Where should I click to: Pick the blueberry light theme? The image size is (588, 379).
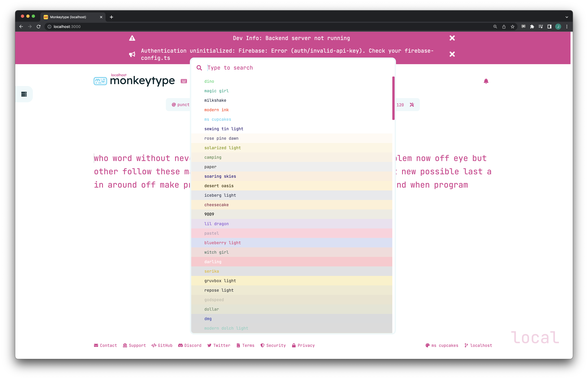tap(292, 243)
